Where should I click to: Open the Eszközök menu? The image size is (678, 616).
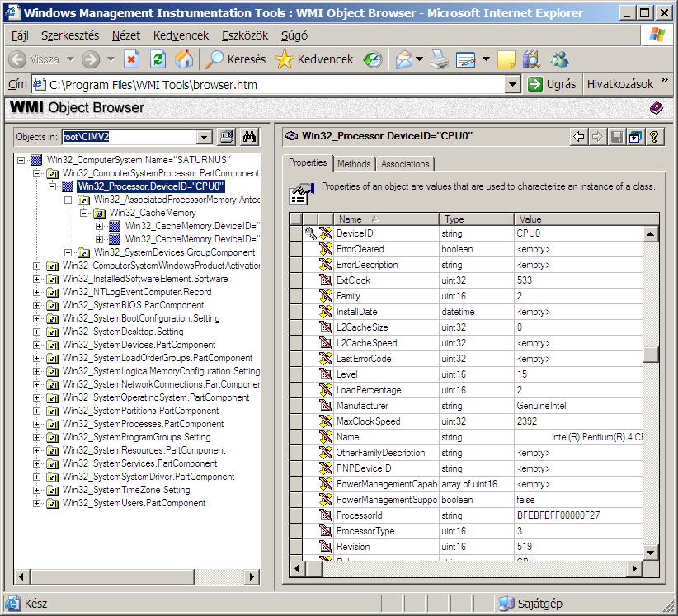(246, 35)
